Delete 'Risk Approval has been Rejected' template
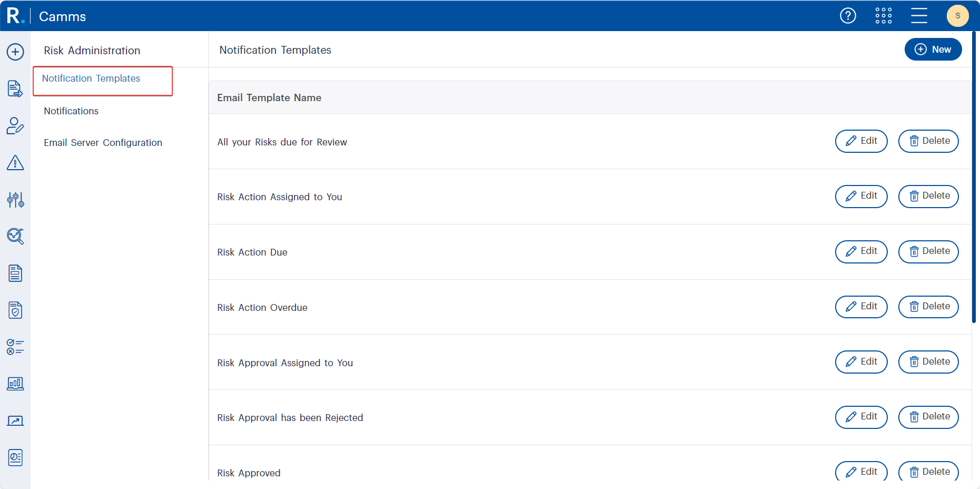 tap(928, 417)
